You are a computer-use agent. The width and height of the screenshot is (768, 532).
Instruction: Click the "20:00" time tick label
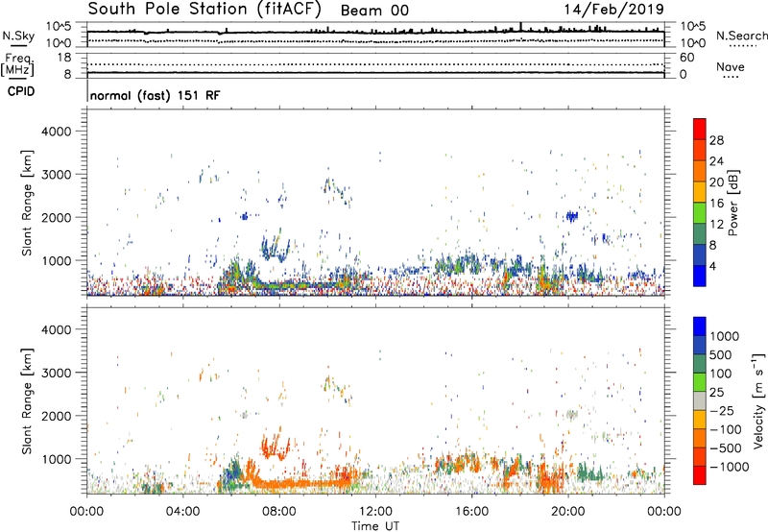568,512
